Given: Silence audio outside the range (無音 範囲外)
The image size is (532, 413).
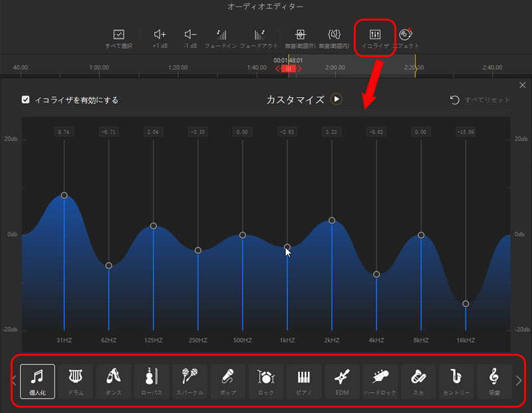Looking at the screenshot, I should click(301, 37).
